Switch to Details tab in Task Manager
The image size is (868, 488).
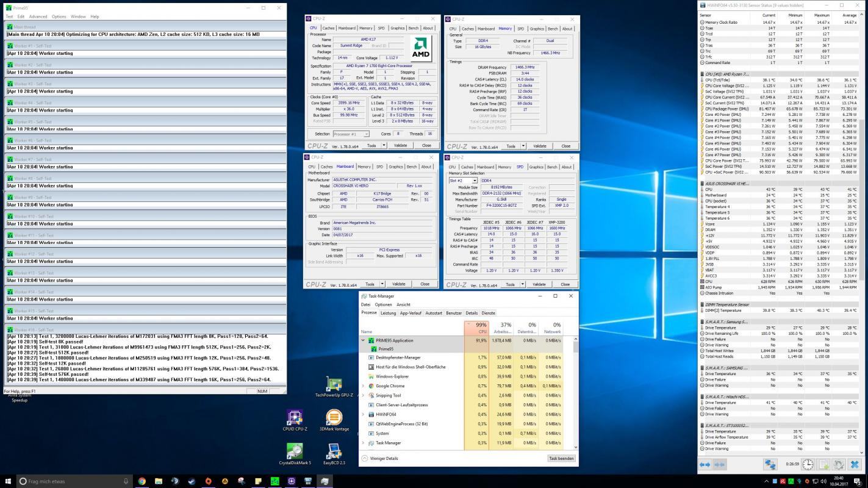coord(472,313)
